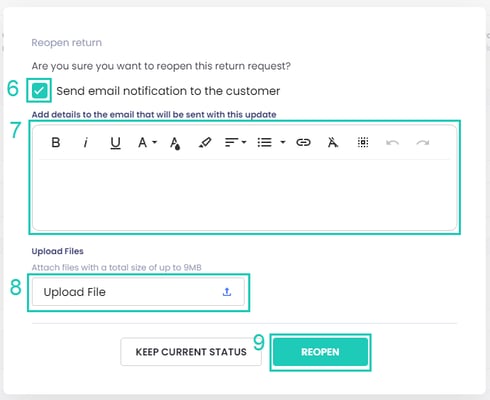Expand the text alignment dropdown
The image size is (490, 400).
click(x=244, y=142)
